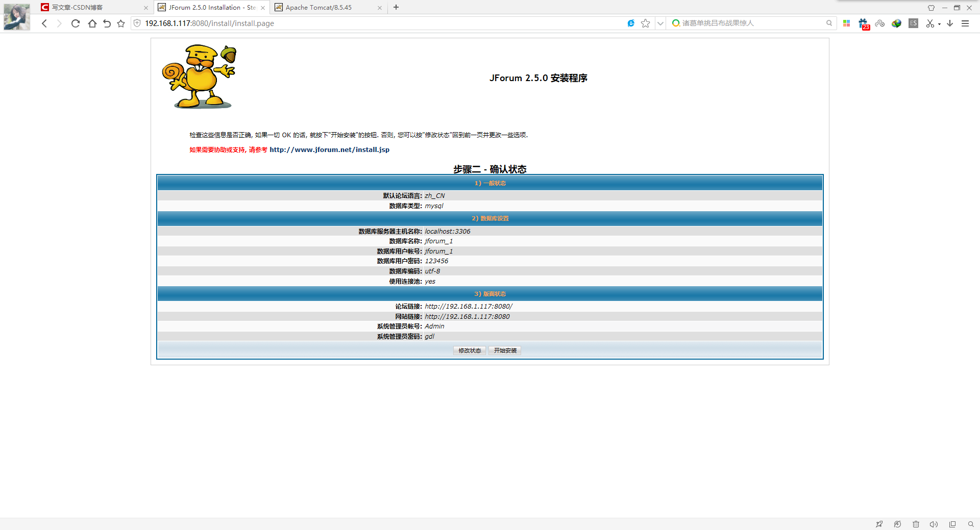
Task: Expand the address bar history dropdown
Action: (660, 23)
